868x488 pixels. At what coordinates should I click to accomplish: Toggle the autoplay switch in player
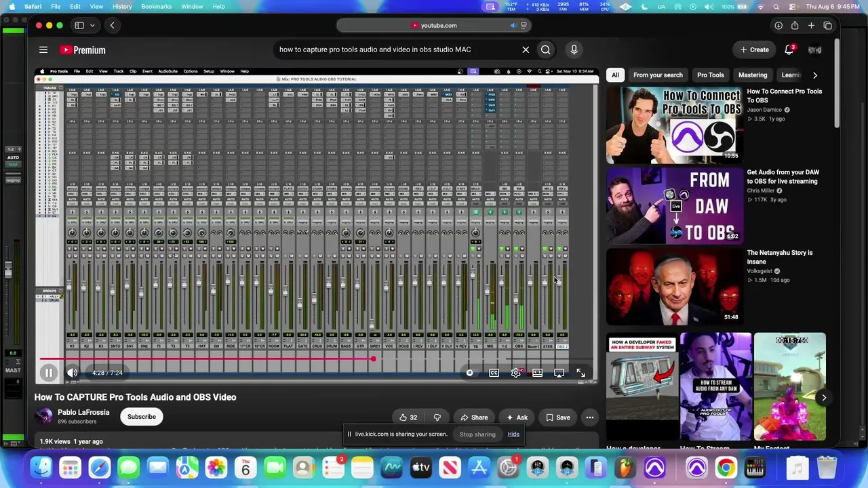point(470,373)
